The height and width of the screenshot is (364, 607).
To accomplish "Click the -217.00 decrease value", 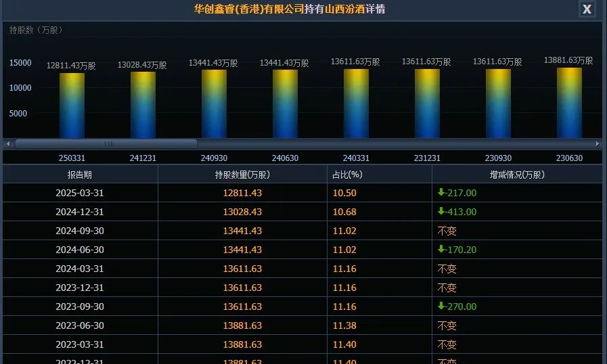I will pos(457,193).
